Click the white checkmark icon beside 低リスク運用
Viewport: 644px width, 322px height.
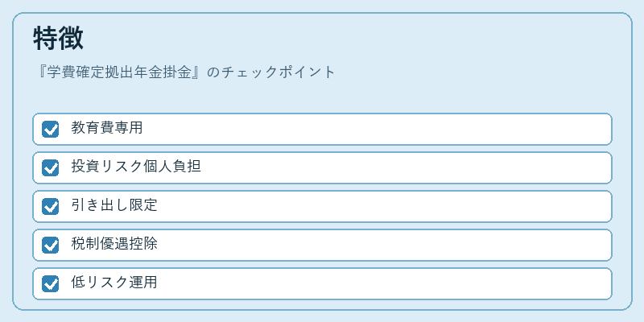(51, 284)
